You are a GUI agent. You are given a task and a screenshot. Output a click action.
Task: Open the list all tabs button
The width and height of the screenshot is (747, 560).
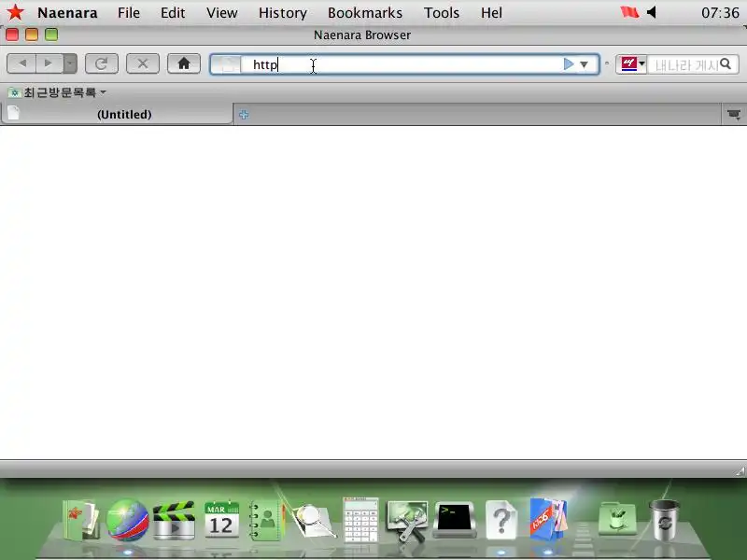pyautogui.click(x=734, y=114)
